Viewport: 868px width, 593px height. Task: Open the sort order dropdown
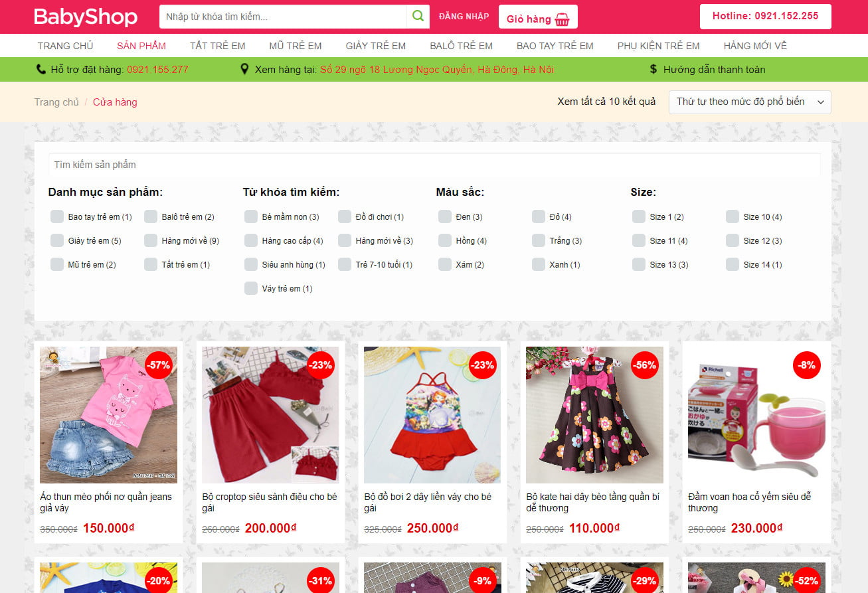tap(749, 102)
